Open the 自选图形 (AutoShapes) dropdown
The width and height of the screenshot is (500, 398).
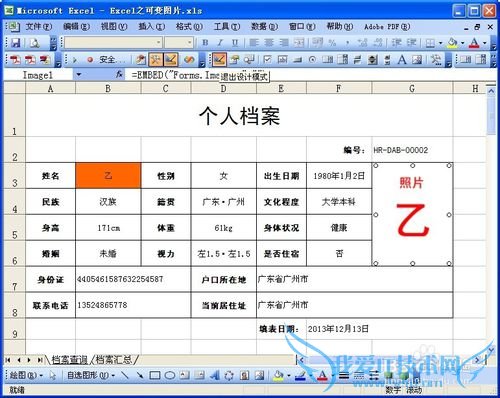[91, 376]
